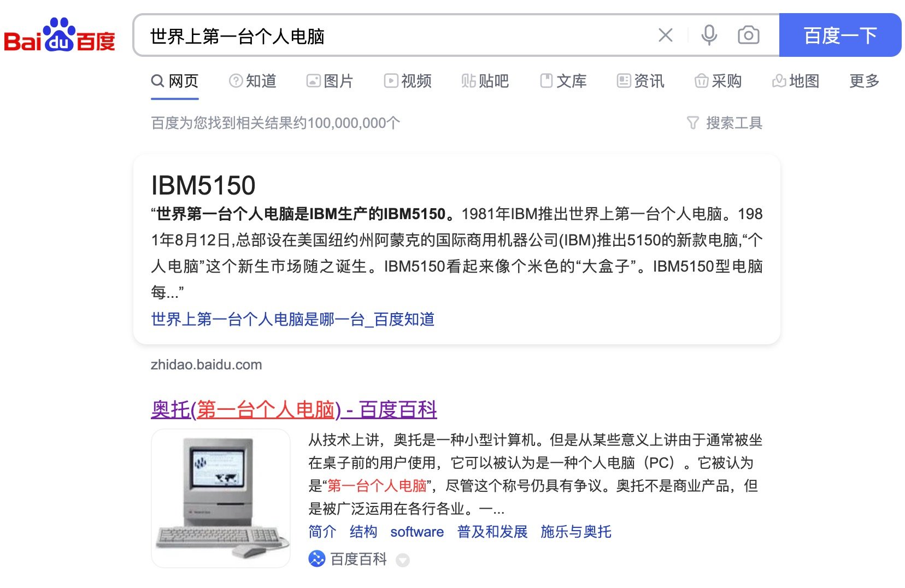Switch to the 视频 tab
The image size is (905, 588).
coord(408,81)
